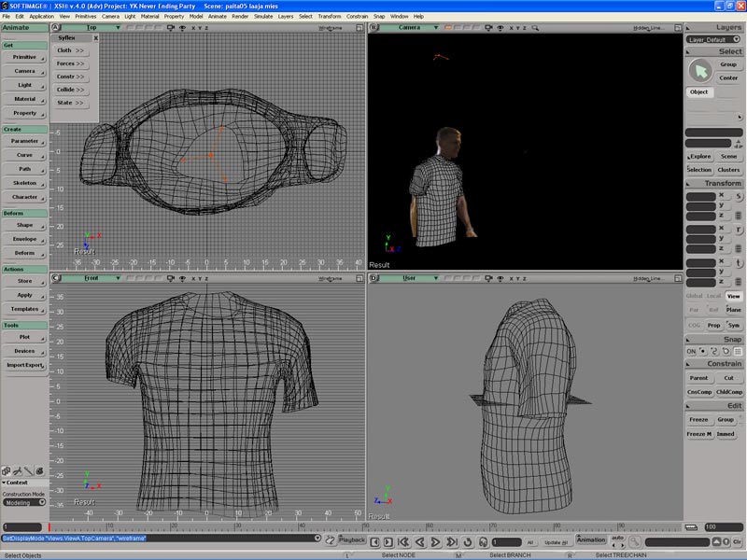Open the command history dropdown arrow
The height and width of the screenshot is (560, 747).
317,539
